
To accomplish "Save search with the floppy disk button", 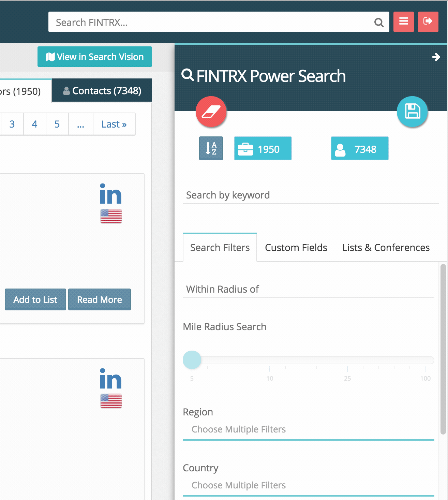I will click(x=413, y=112).
